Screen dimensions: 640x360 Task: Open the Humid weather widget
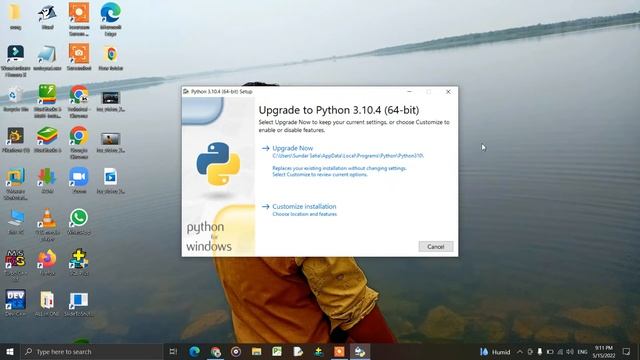pos(495,351)
